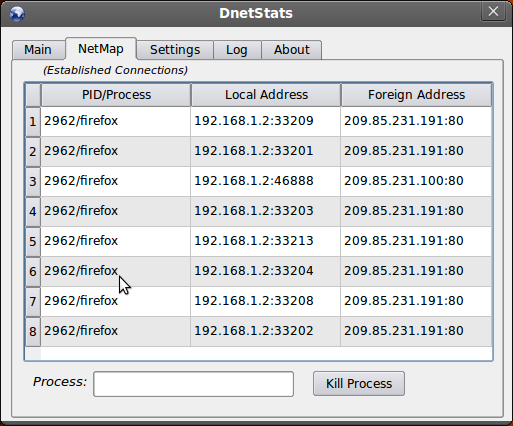
Task: Select row header number 8
Action: pyautogui.click(x=33, y=331)
